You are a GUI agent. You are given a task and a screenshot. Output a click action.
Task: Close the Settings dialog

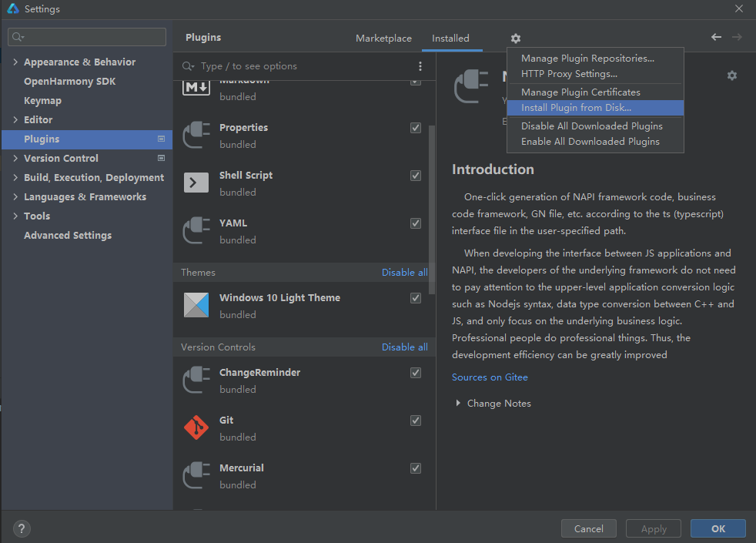click(738, 8)
